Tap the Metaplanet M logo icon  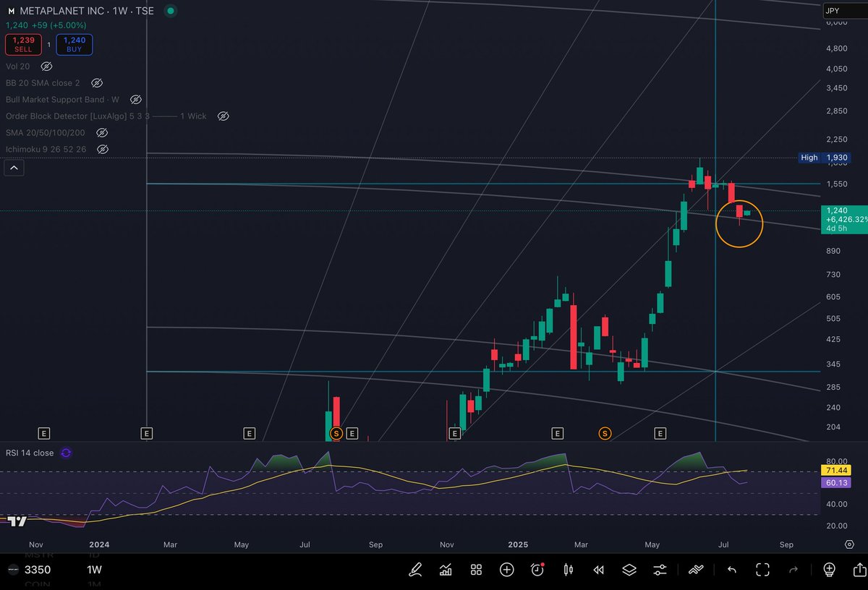click(11, 11)
